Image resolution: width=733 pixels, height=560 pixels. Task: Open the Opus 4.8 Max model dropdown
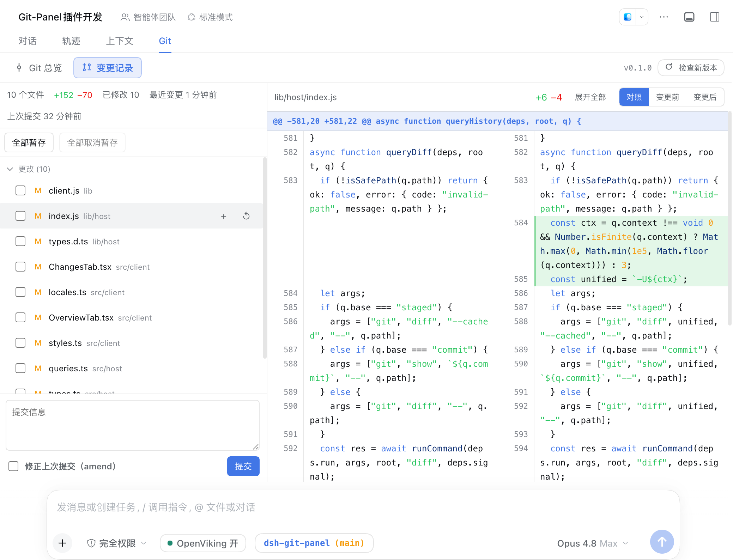[593, 543]
